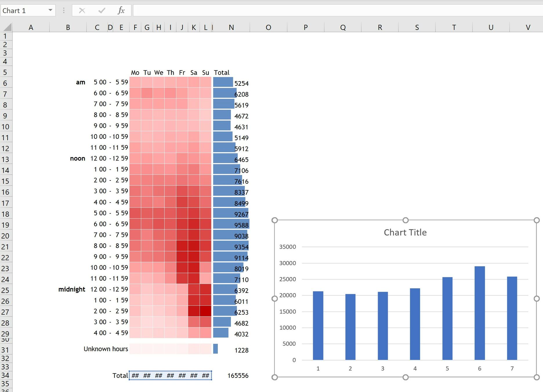Select the grand total cell 165556
The width and height of the screenshot is (543, 392).
[238, 375]
